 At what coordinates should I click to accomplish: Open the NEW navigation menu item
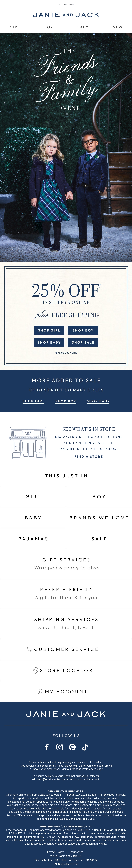click(117, 27)
